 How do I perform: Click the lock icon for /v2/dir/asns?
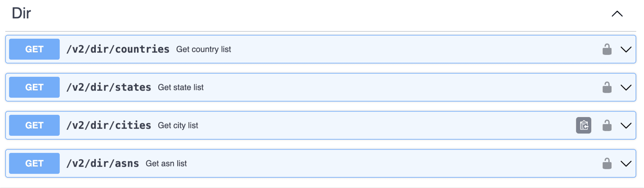[607, 163]
